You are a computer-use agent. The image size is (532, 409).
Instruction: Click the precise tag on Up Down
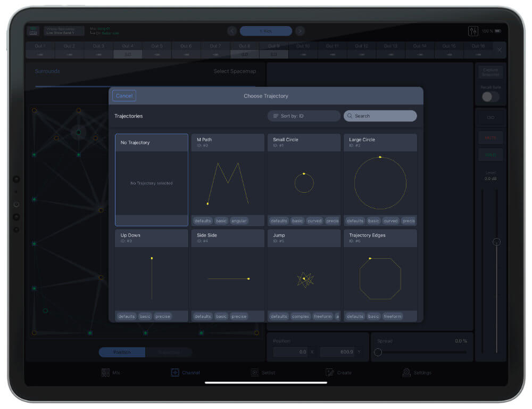162,316
